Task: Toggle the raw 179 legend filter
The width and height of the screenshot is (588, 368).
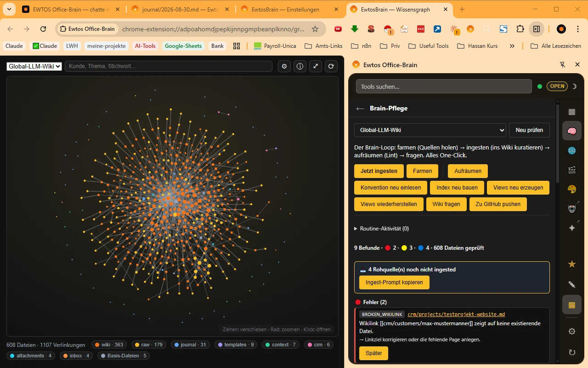Action: (x=149, y=345)
